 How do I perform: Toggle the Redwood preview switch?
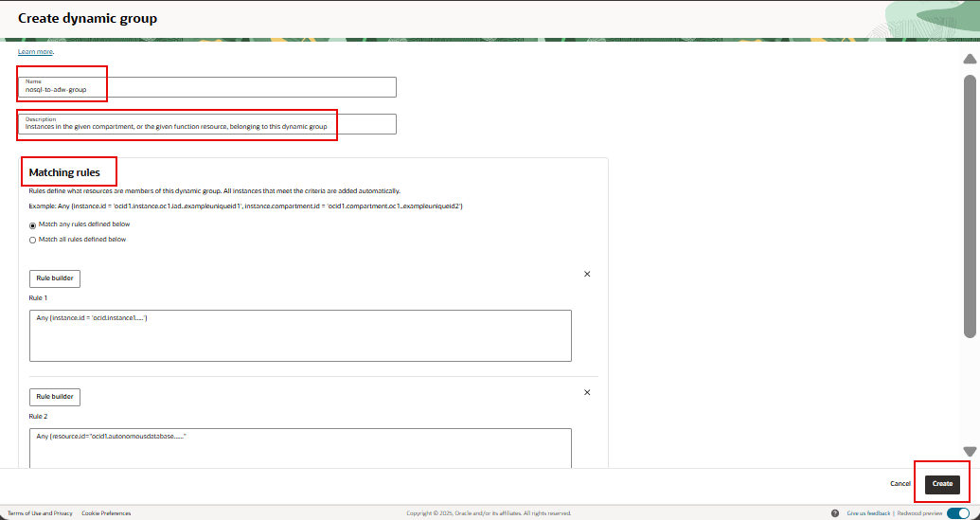tap(958, 513)
